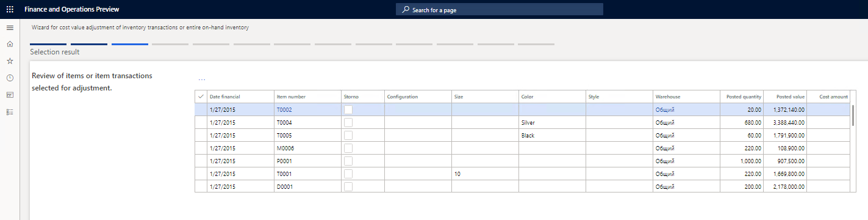Toggle Storno checkbox for T0002
Image resolution: width=868 pixels, height=220 pixels.
coord(348,109)
